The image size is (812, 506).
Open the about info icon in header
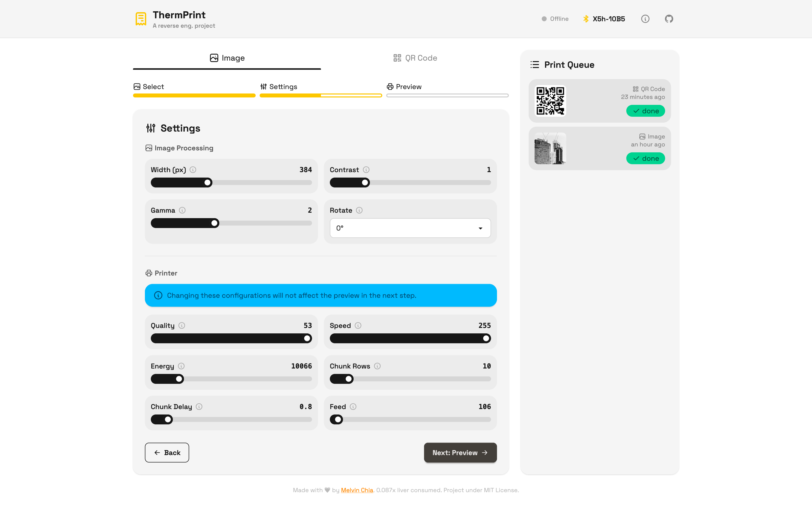[x=645, y=19]
